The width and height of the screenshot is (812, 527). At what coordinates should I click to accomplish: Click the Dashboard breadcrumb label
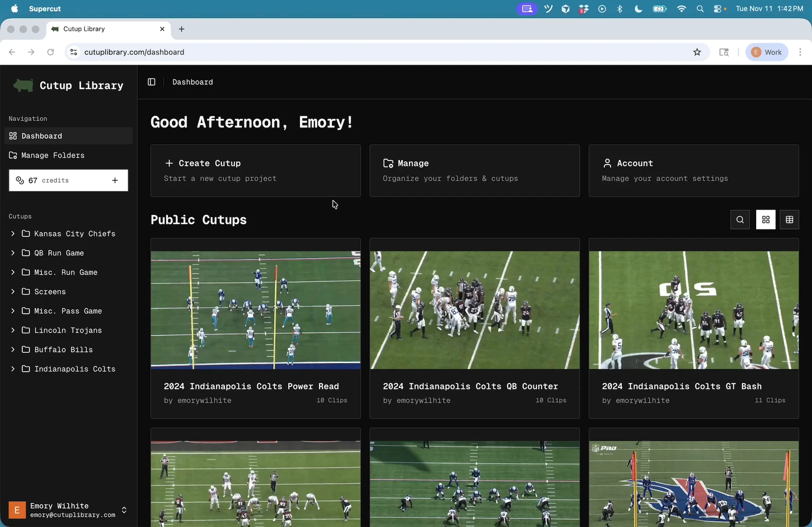(x=192, y=82)
